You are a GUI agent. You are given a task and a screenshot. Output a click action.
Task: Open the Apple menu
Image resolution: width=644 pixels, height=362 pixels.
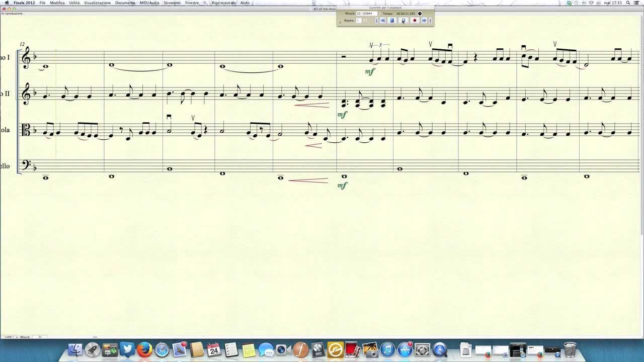[7, 3]
